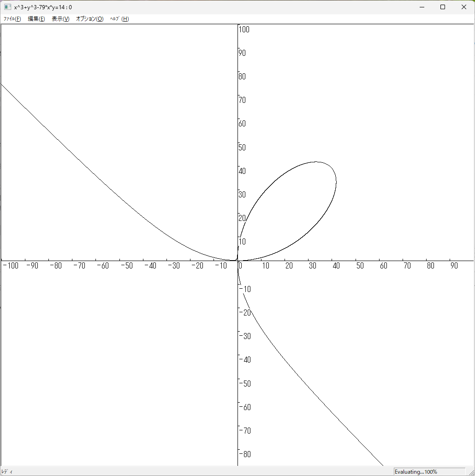Expand the オプション(O) menu
This screenshot has width=475, height=476.
point(89,19)
